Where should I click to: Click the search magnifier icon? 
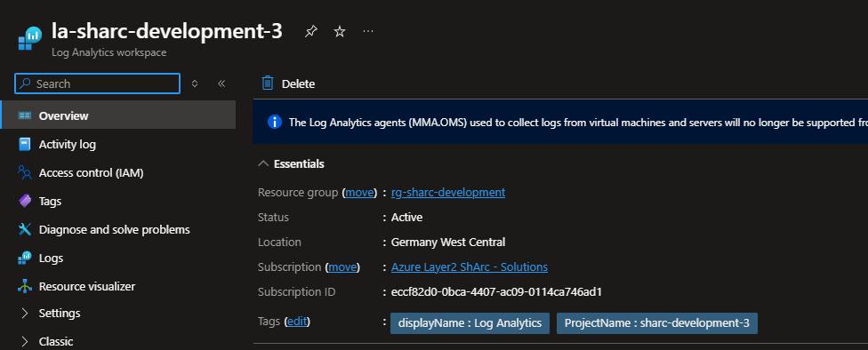25,84
